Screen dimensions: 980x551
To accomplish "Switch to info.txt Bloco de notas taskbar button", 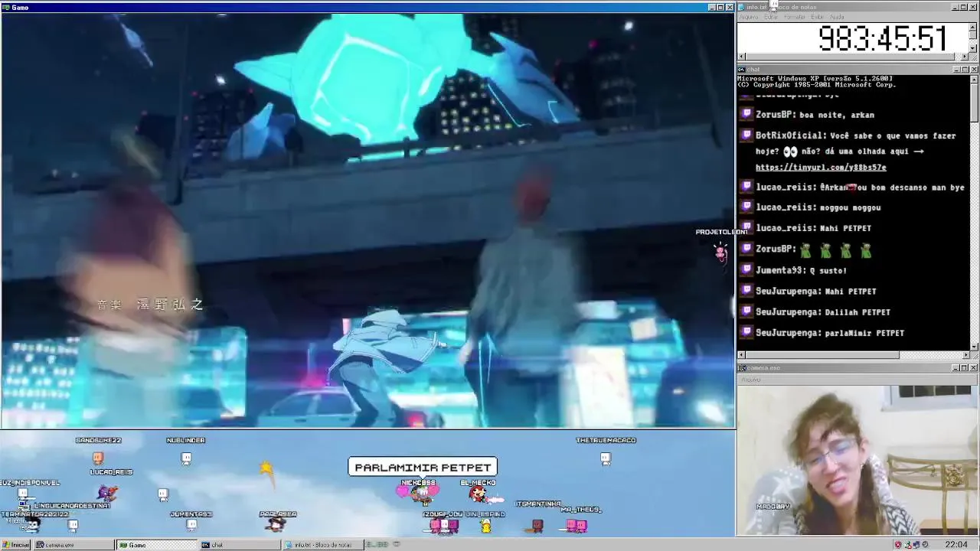I will pyautogui.click(x=322, y=545).
